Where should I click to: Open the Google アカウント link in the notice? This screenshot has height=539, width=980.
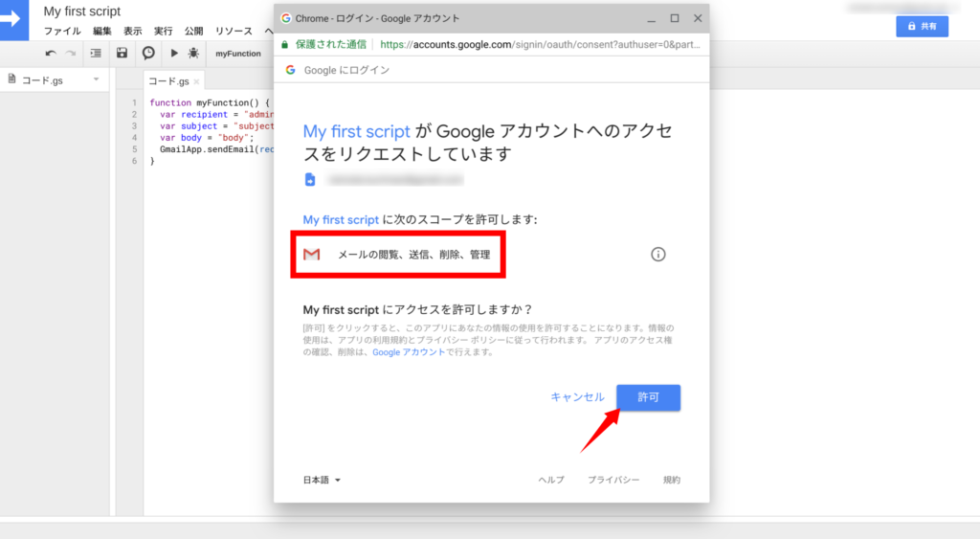[409, 352]
